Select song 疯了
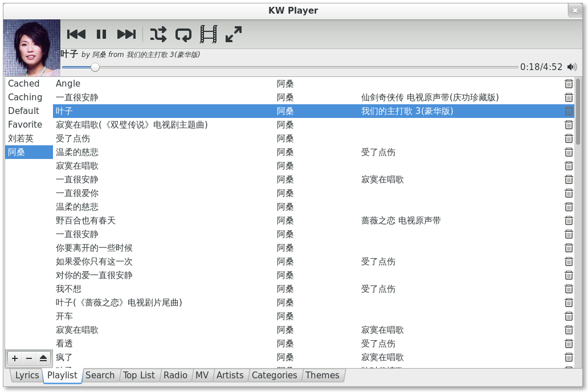 [64, 357]
